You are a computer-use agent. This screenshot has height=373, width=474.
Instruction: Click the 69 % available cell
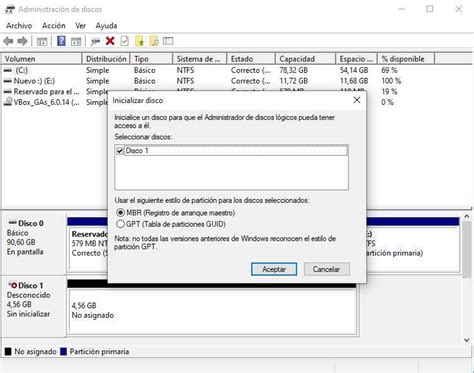389,70
